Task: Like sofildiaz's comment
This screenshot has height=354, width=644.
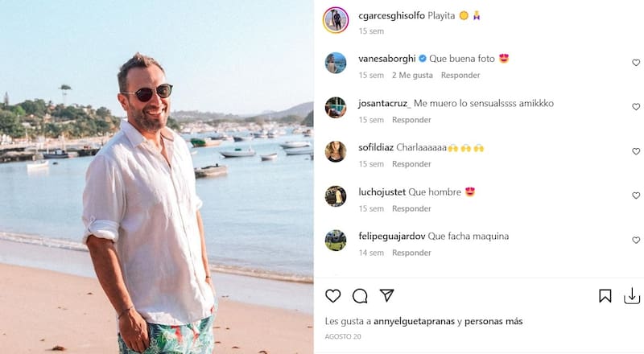Action: (x=636, y=151)
